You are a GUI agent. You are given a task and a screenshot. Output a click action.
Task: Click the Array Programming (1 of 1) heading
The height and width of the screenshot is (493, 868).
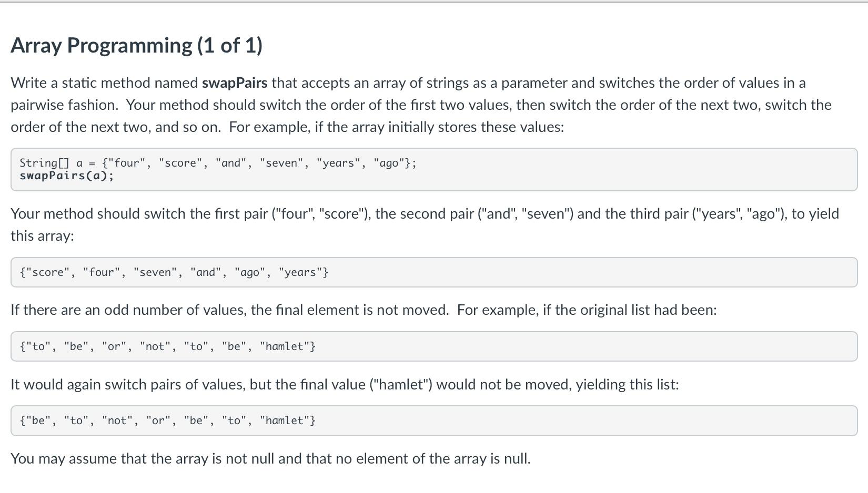pos(136,46)
